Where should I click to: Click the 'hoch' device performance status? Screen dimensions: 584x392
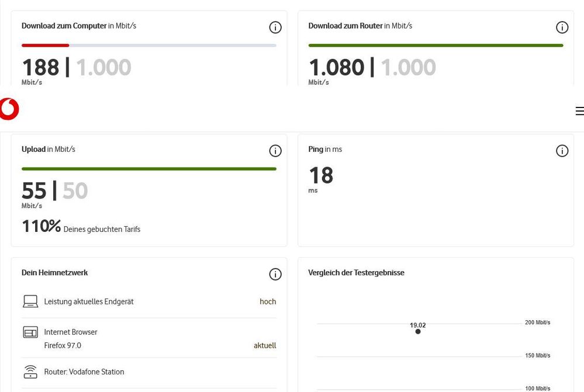pyautogui.click(x=268, y=301)
